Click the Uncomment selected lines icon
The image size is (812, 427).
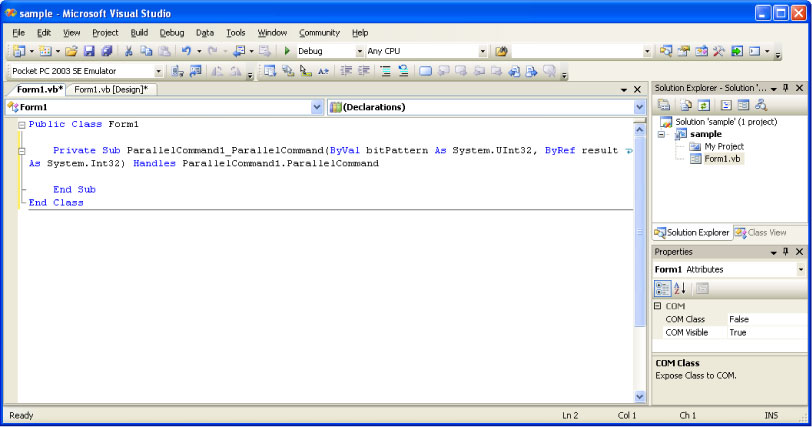point(403,71)
